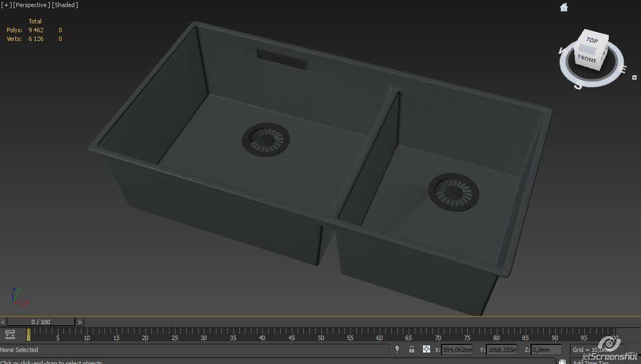This screenshot has height=364, width=641.
Task: Click the yellow frame 0 marker
Action: [28, 335]
